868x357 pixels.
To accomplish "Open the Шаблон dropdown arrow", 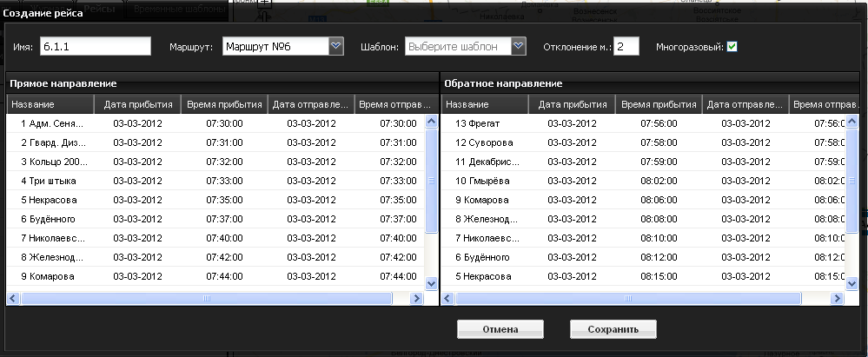I will pos(518,46).
